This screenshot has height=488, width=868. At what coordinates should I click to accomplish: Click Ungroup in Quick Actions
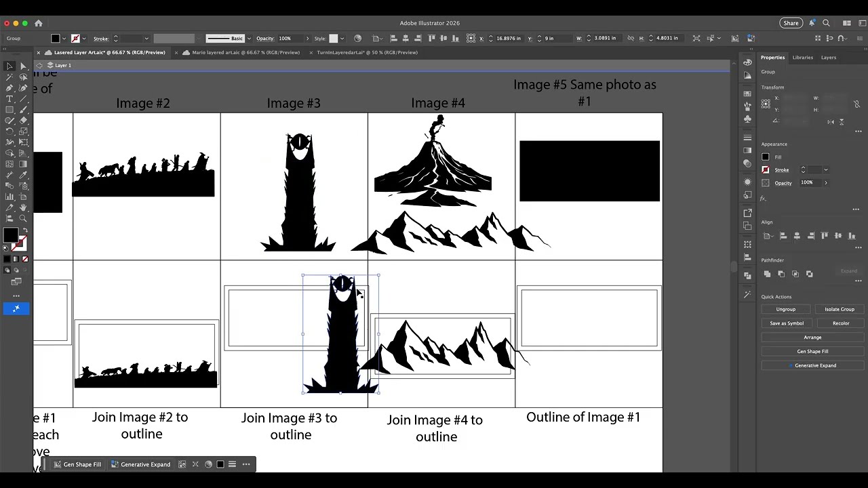[x=785, y=309]
